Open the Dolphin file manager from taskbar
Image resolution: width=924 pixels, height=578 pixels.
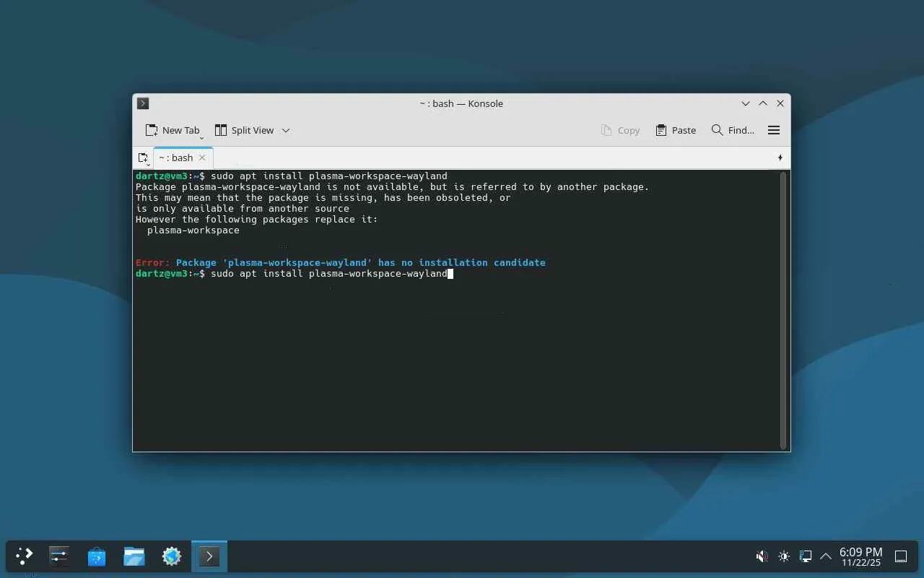pyautogui.click(x=134, y=556)
